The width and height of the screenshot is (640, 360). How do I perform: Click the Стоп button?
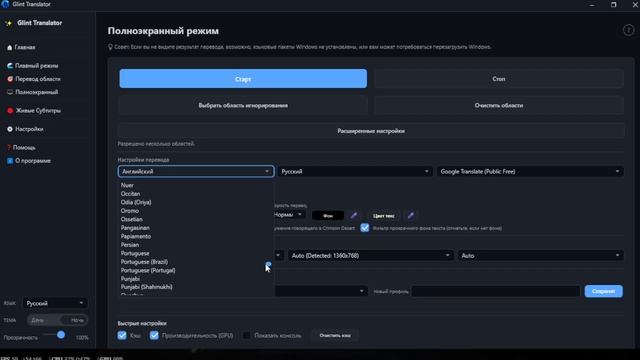498,78
